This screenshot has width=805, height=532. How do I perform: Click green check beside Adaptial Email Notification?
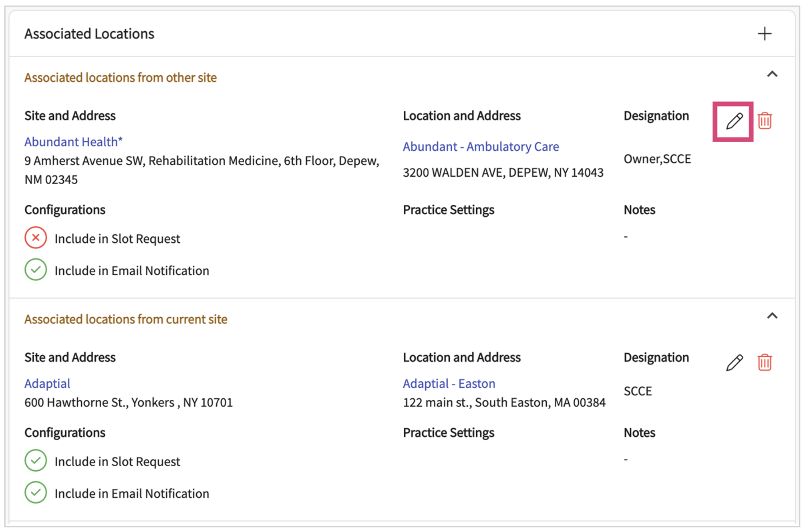pyautogui.click(x=36, y=493)
